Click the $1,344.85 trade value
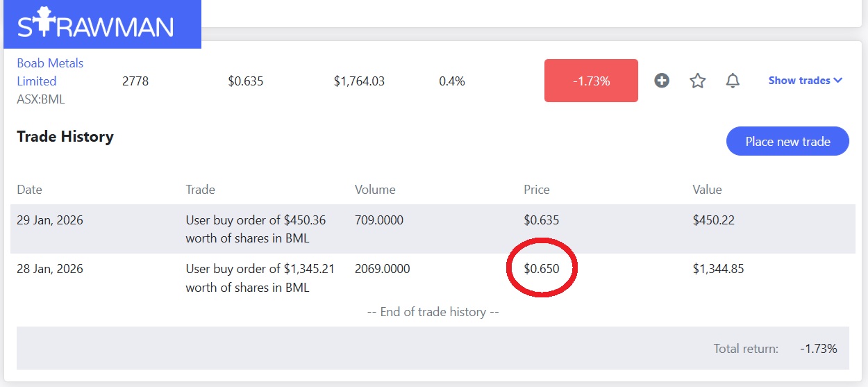This screenshot has height=387, width=868. tap(718, 269)
